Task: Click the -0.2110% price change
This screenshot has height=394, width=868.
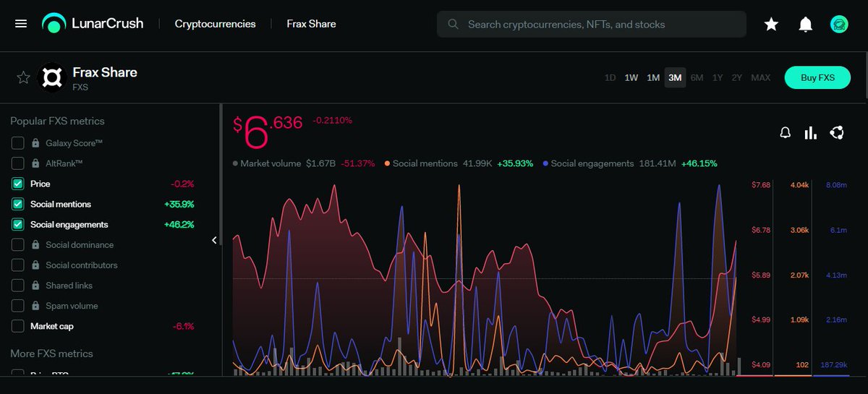Action: [333, 120]
